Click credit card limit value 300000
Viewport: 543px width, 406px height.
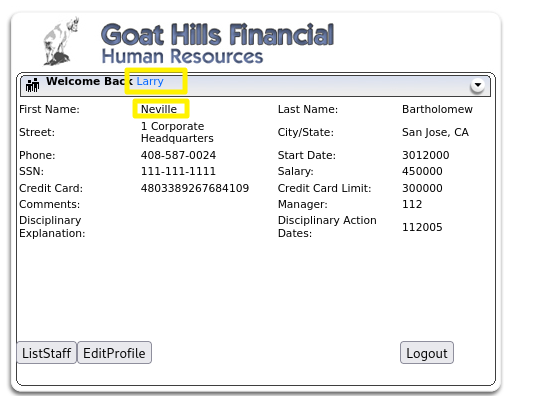pos(422,188)
